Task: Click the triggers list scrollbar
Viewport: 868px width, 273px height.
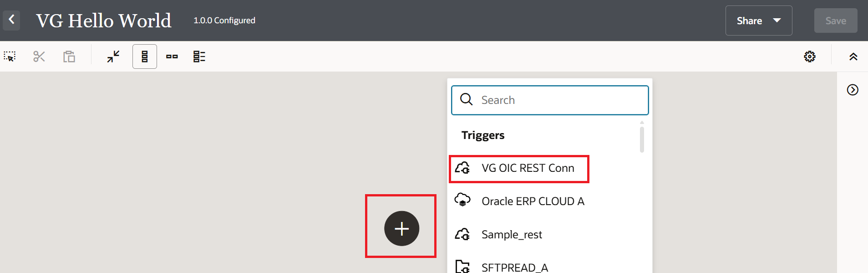Action: (x=642, y=139)
